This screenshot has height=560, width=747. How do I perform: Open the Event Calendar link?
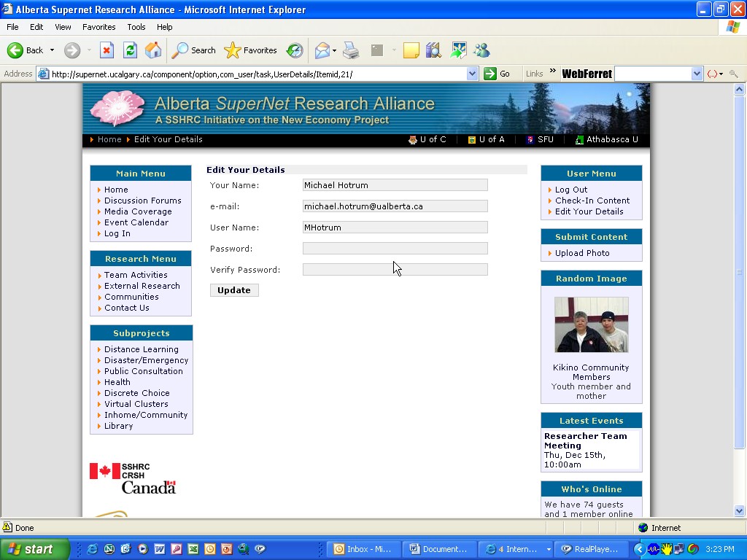point(136,222)
